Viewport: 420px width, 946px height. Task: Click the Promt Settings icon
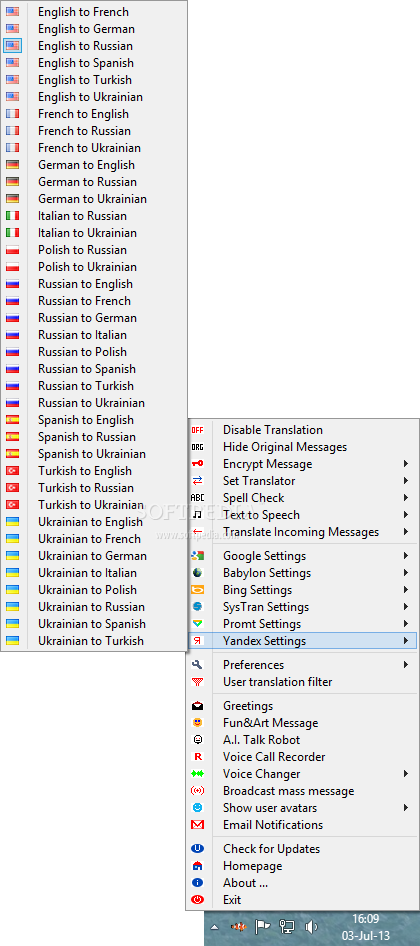(197, 624)
